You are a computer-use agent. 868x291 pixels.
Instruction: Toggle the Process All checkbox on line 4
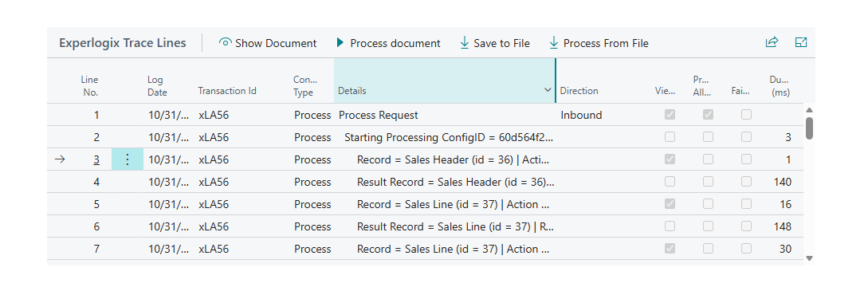point(708,182)
